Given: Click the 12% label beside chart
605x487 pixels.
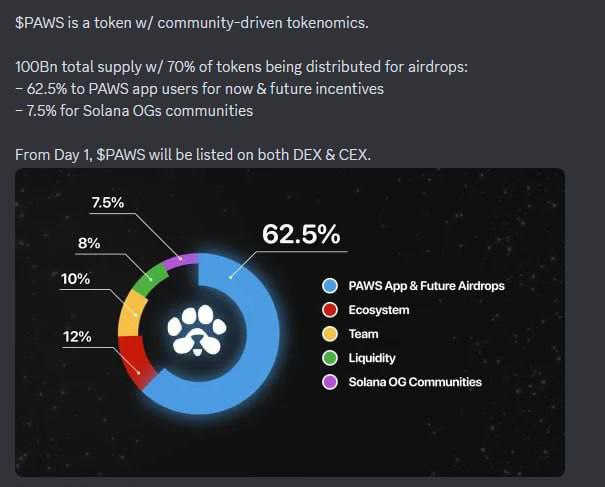Looking at the screenshot, I should click(77, 337).
